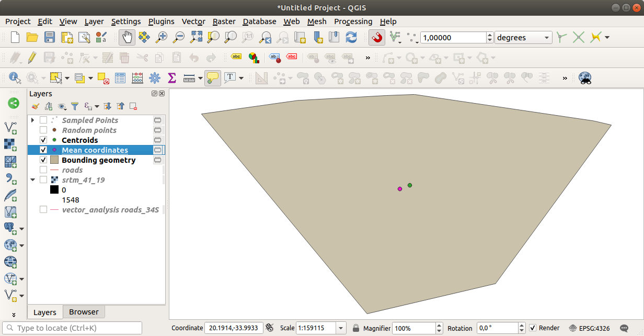This screenshot has width=644, height=336.
Task: Open the Measure Line tool
Action: coord(189,77)
